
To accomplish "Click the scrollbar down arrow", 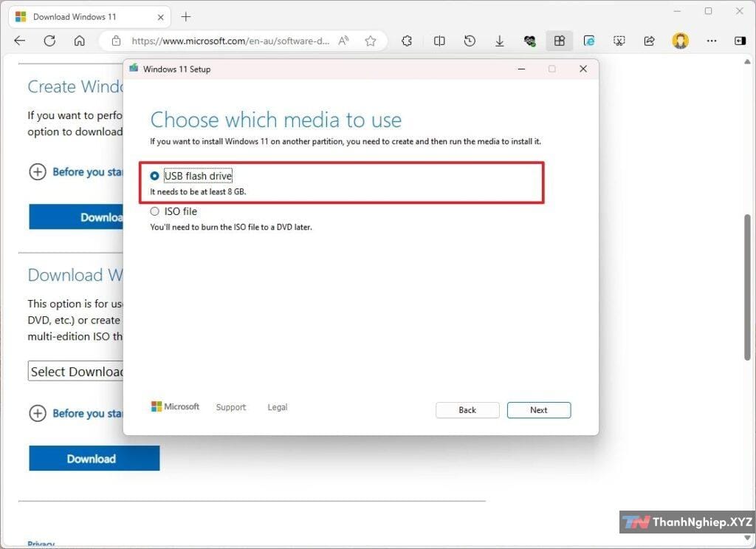I will [747, 537].
